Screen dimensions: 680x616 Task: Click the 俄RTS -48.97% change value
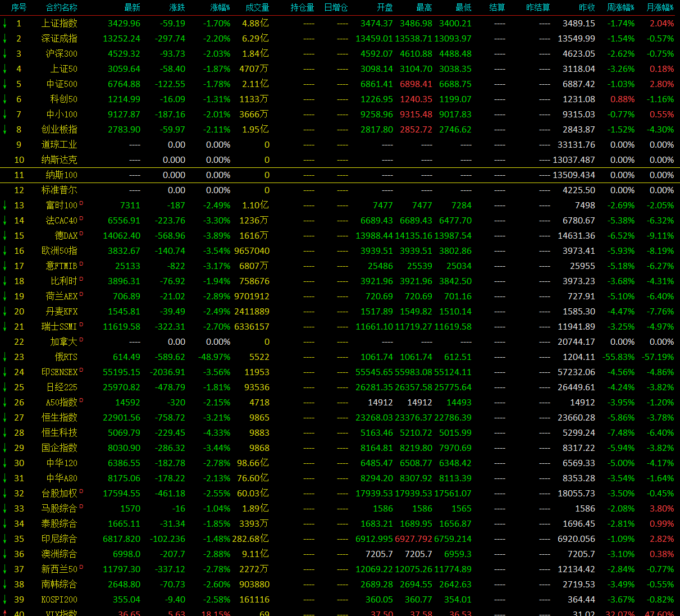point(214,357)
